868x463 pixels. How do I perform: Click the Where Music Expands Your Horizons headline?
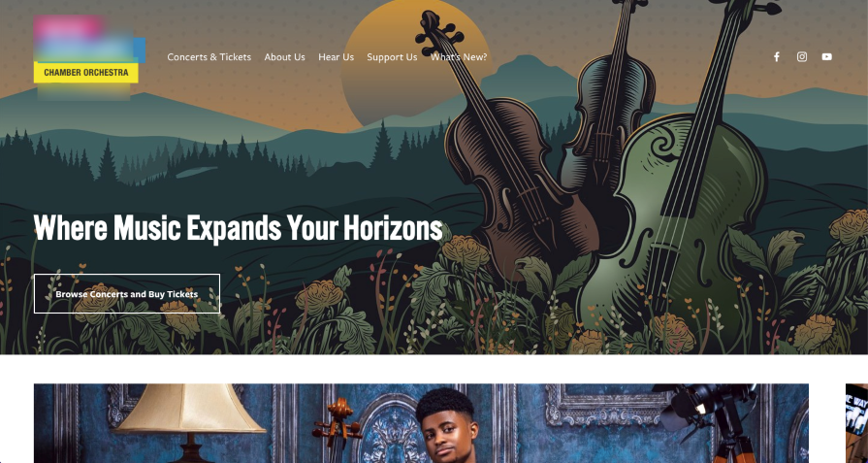[x=238, y=227]
